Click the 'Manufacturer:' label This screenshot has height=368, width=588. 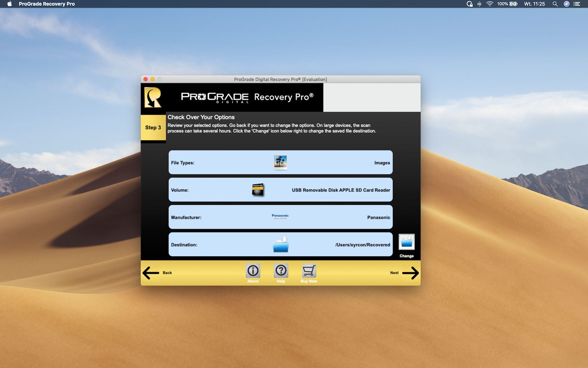[186, 217]
